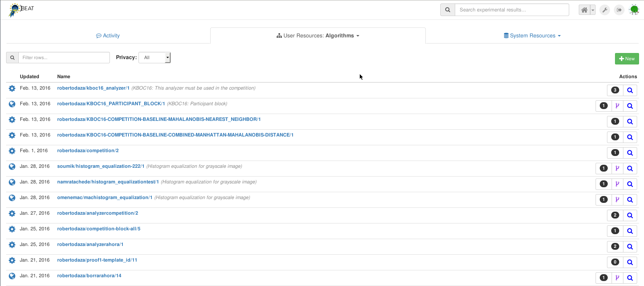
Task: Click the logout arrow icon
Action: (619, 10)
